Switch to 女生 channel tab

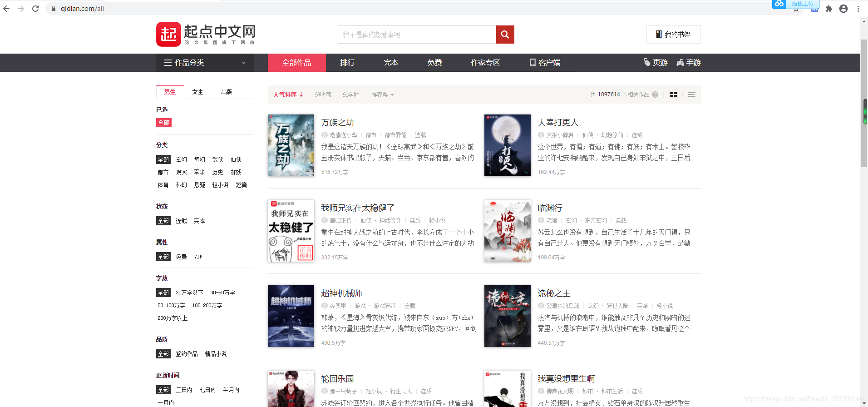pyautogui.click(x=197, y=92)
